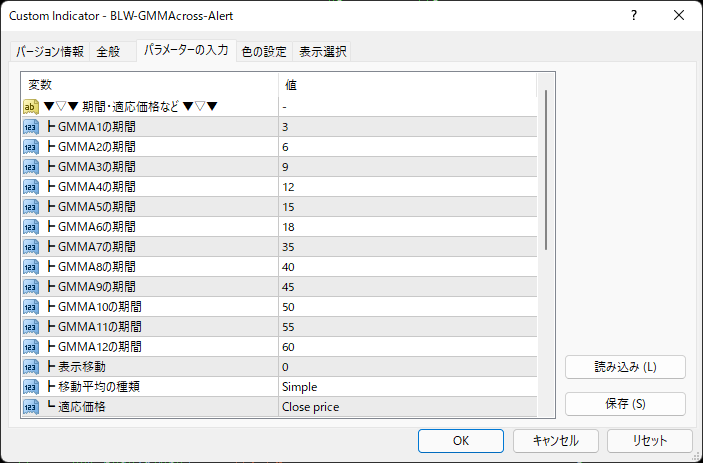Open the バージョン情報 tab
Screen dimensions: 703x463
tap(50, 52)
